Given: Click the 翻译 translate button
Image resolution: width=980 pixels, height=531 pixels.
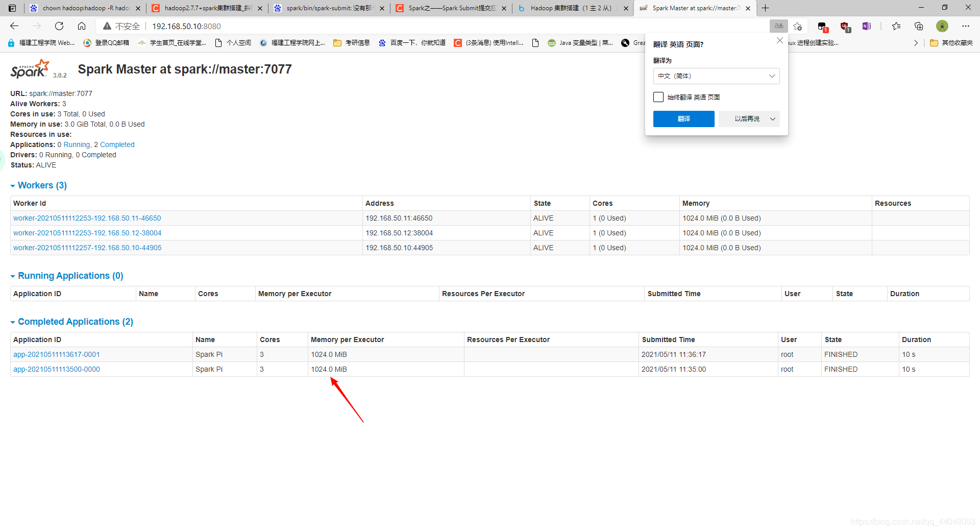Looking at the screenshot, I should tap(684, 119).
